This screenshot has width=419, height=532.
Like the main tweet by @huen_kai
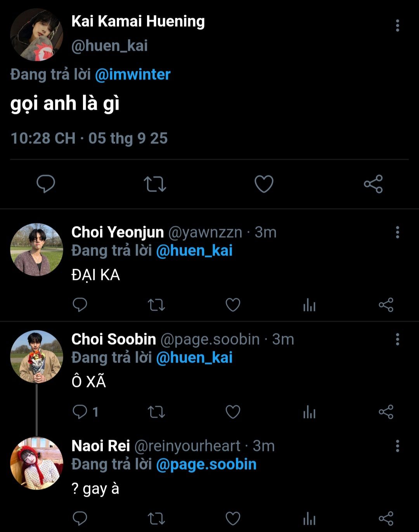pos(264,184)
